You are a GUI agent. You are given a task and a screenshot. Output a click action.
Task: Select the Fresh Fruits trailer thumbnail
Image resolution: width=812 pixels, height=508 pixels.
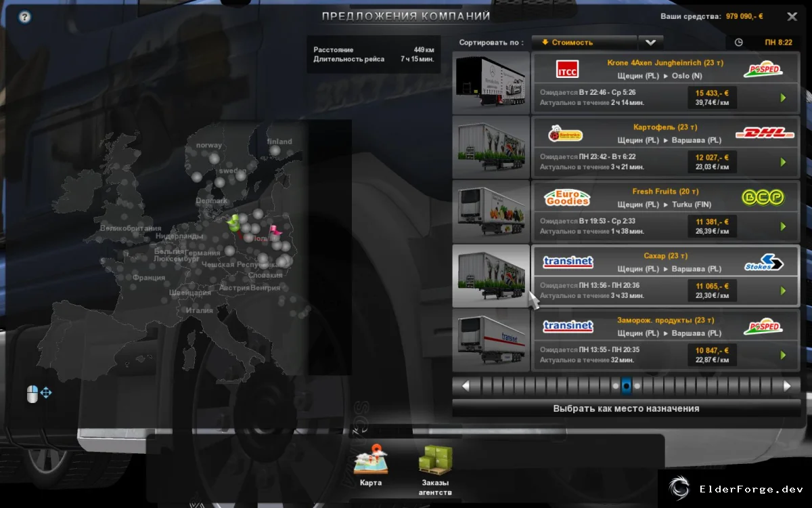pos(491,211)
